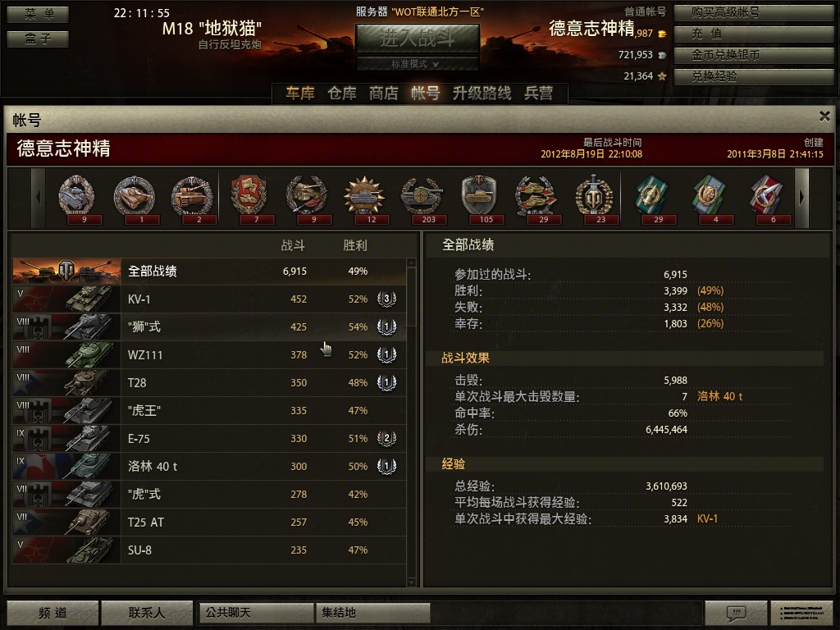This screenshot has width=840, height=630.
Task: Select the sword emblem medal with count 23
Action: coord(594,197)
